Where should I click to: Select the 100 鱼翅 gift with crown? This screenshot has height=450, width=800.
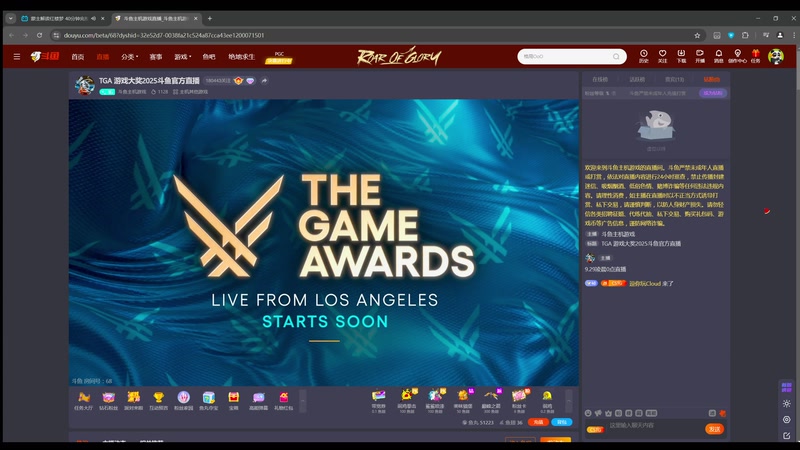coord(407,401)
